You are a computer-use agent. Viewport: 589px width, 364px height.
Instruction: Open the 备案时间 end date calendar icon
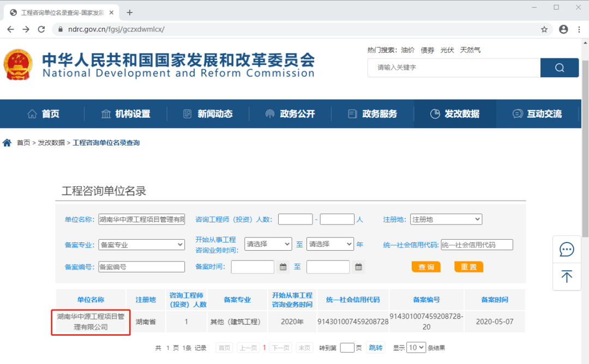pyautogui.click(x=359, y=267)
